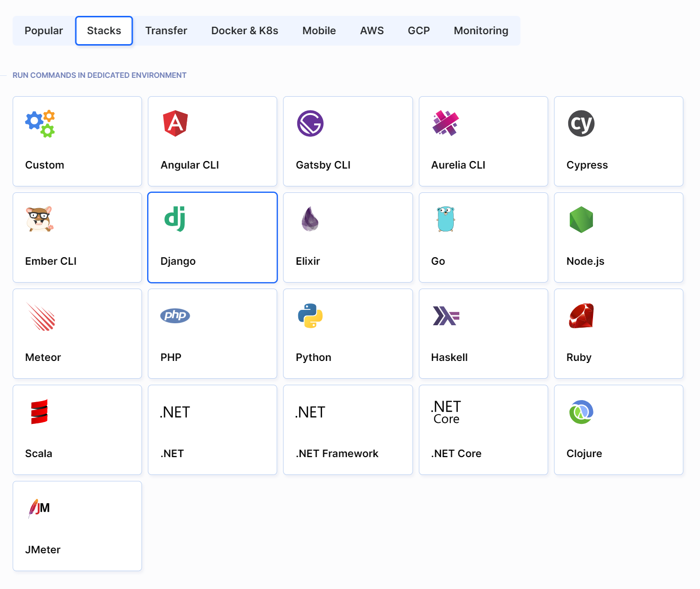Screen dimensions: 700x589
Task: Click the PHP oval logo
Action: pyautogui.click(x=175, y=315)
